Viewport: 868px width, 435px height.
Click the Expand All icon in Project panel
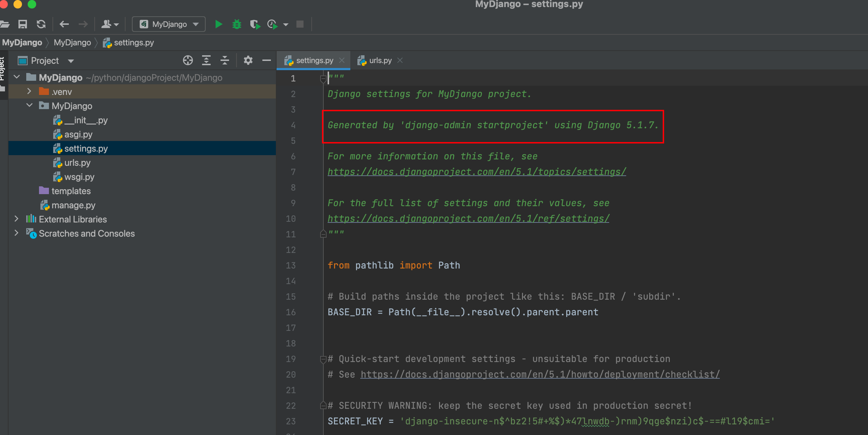(206, 61)
